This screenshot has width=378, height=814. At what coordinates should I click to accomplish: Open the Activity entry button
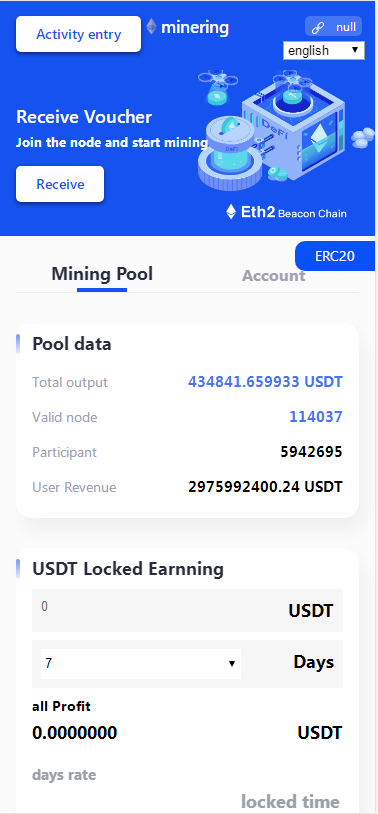[78, 34]
